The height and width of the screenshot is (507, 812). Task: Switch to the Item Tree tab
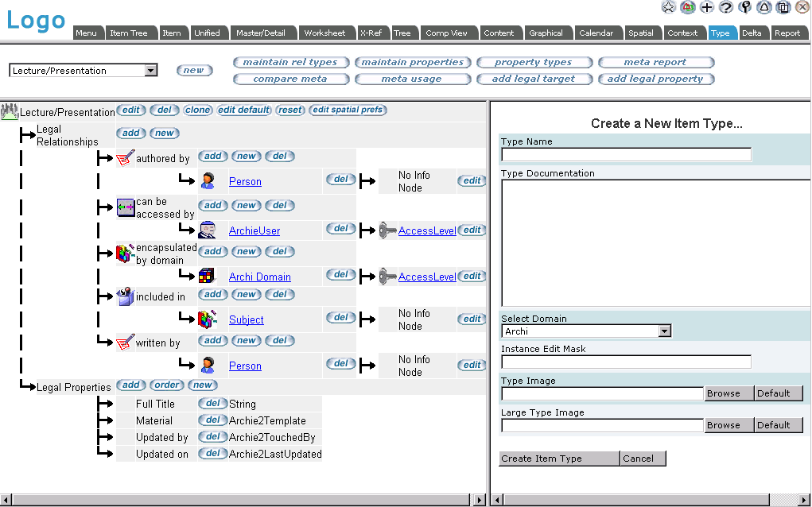point(129,33)
